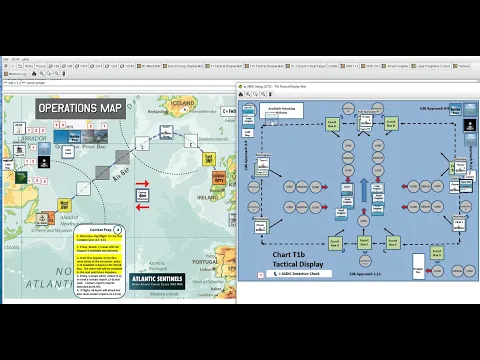Image resolution: width=480 pixels, height=360 pixels.
Task: Select the orange Londonderry port counter
Action: (219, 178)
